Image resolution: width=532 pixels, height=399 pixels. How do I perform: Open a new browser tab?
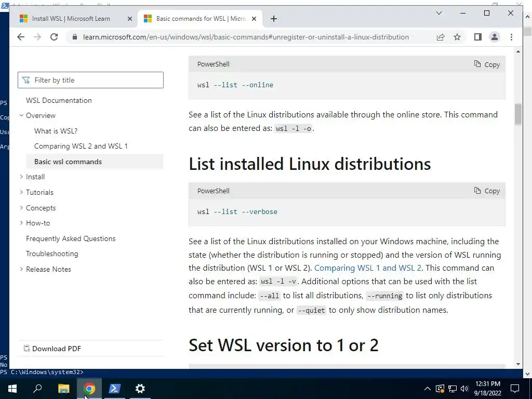[x=274, y=19]
